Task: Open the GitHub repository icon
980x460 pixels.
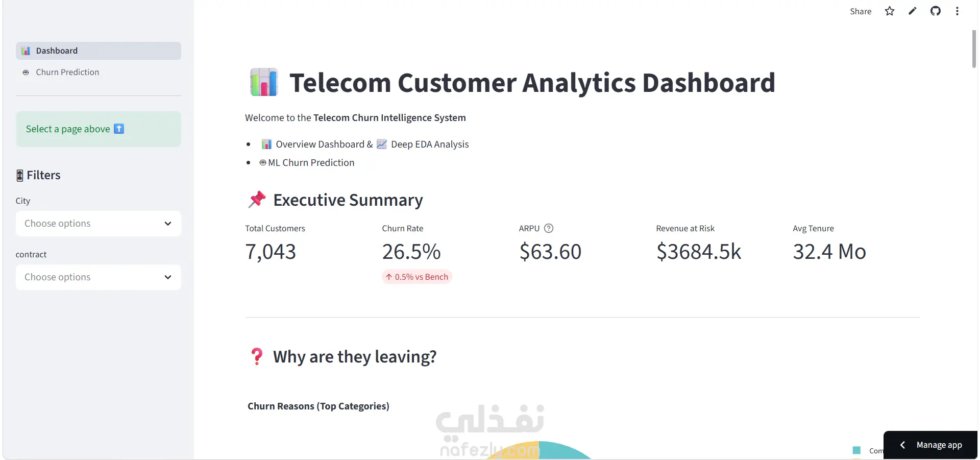Action: (x=935, y=11)
